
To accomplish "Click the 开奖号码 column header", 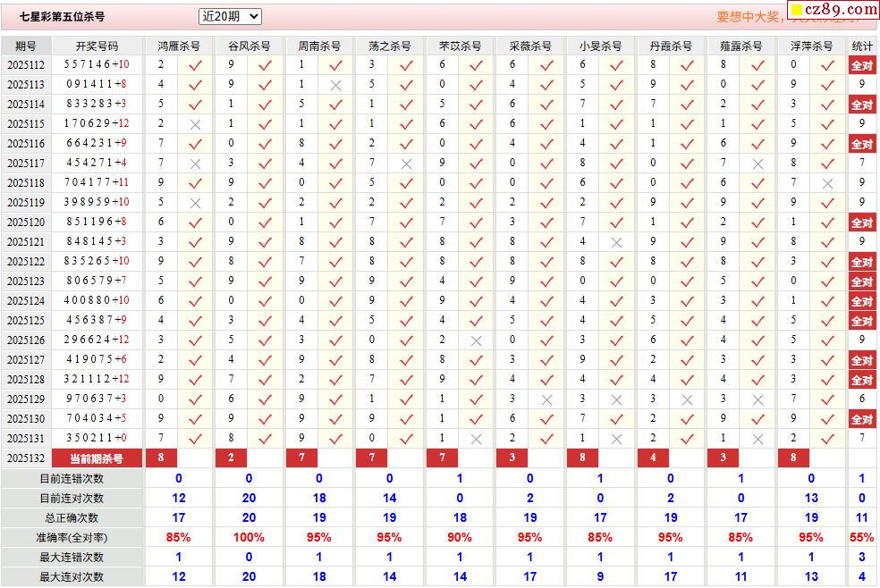I will click(97, 46).
